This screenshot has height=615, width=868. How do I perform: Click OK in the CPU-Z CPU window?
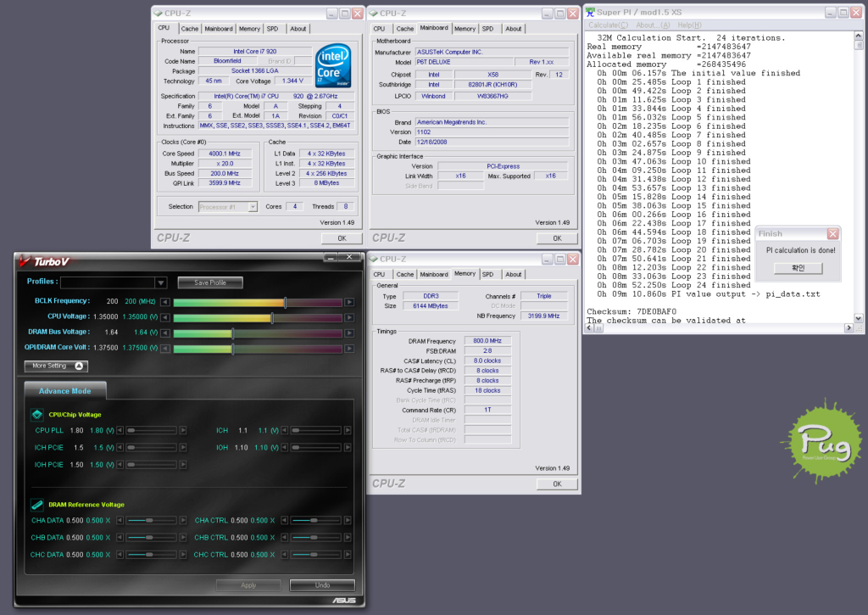(342, 238)
